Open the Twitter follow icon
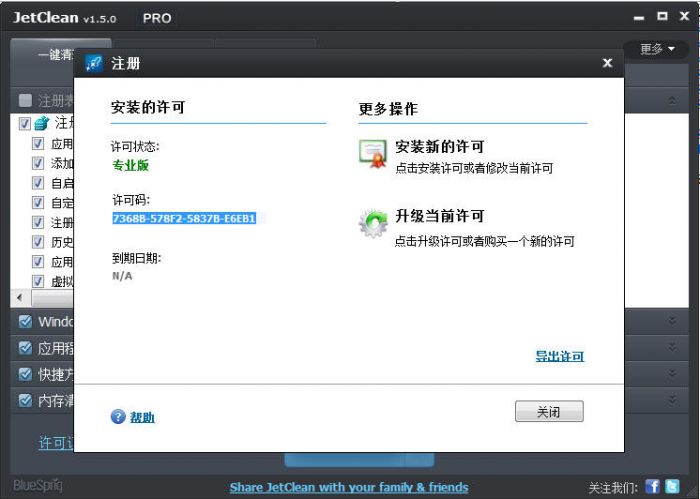Viewport: 700px width, 499px height. point(672,487)
